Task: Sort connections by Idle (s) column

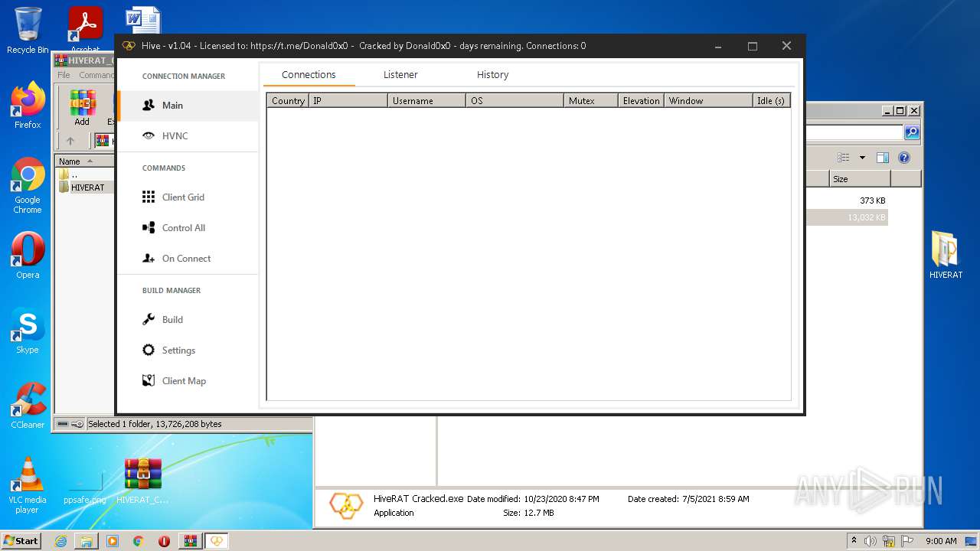Action: [x=771, y=101]
